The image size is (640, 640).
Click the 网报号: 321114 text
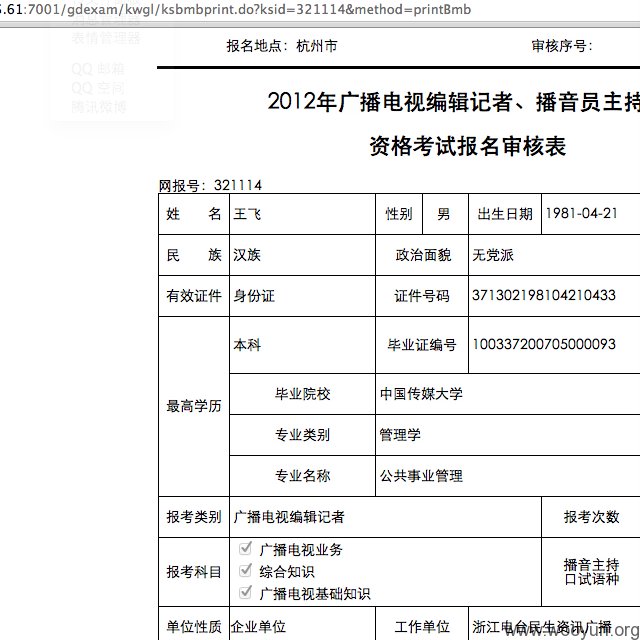pos(210,185)
